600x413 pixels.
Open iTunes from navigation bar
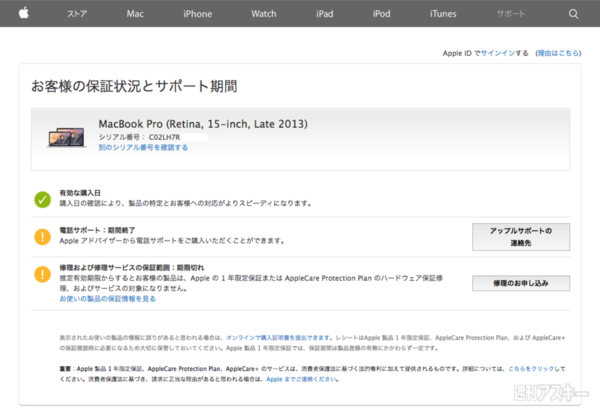pyautogui.click(x=443, y=14)
